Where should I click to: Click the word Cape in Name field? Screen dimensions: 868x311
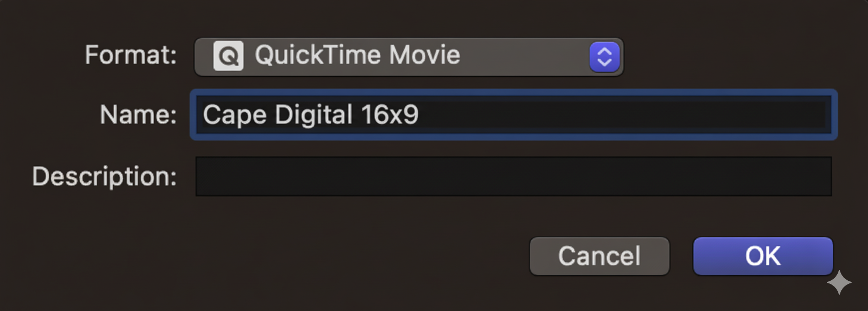click(234, 115)
